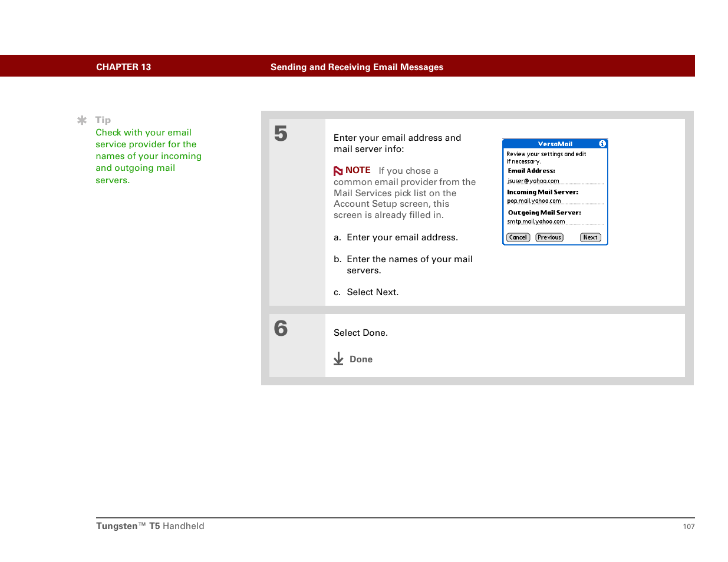This screenshot has width=728, height=562.
Task: Click the Email Address field jsuser@yahoo.com
Action: (x=555, y=181)
